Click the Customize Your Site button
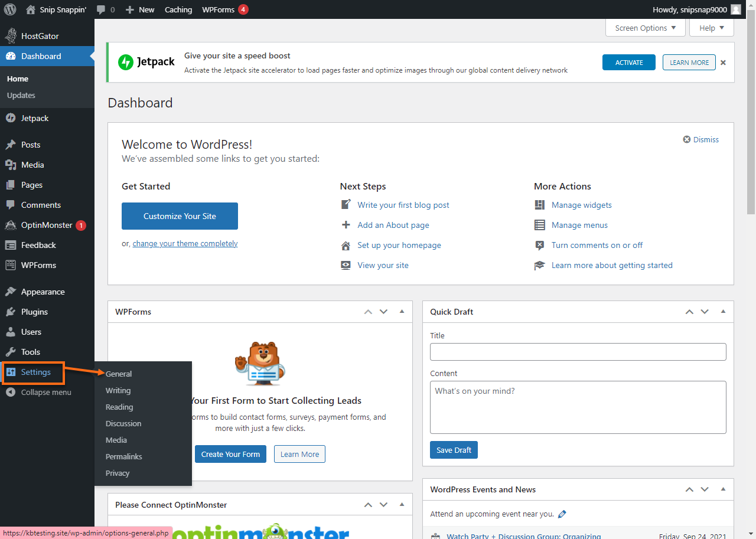The image size is (756, 539). click(180, 216)
